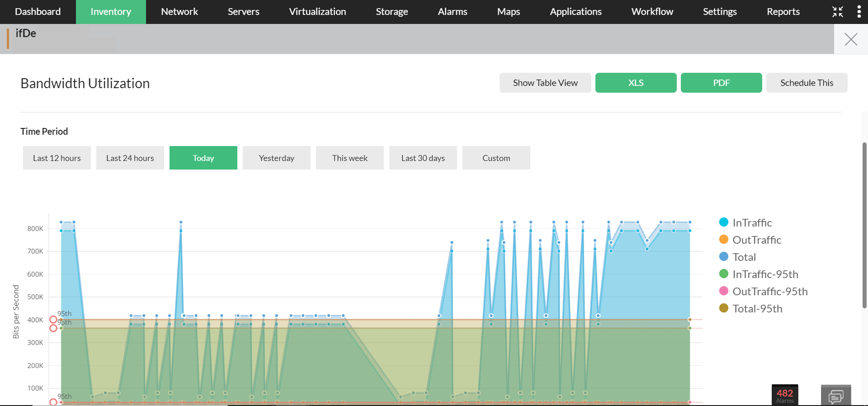Hide the Total series in legend
The height and width of the screenshot is (406, 868).
(x=744, y=257)
